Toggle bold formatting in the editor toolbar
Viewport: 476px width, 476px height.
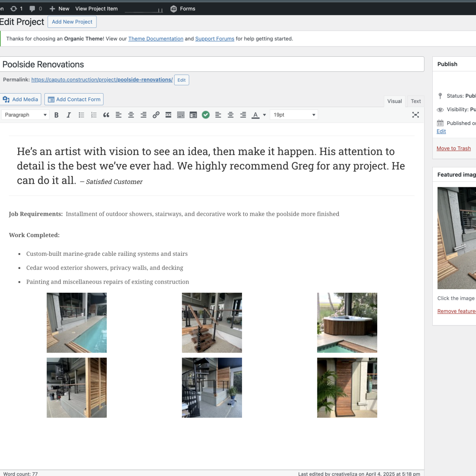(x=56, y=115)
